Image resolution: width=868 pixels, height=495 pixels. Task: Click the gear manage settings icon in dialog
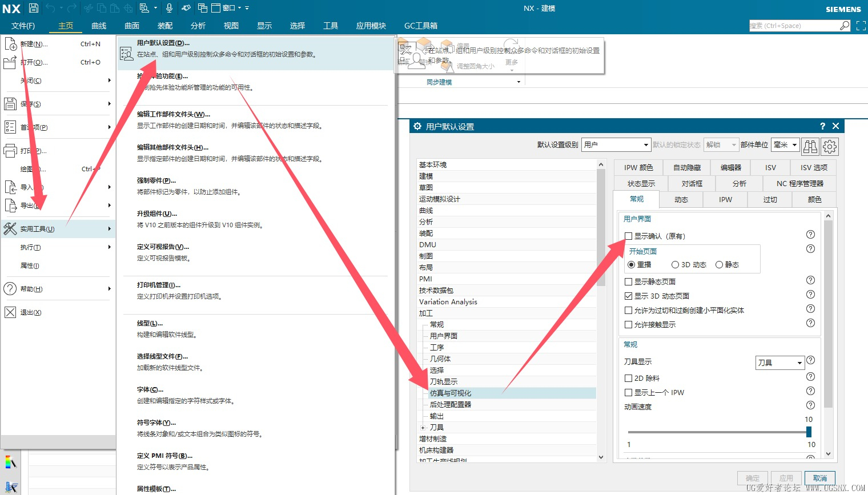830,146
